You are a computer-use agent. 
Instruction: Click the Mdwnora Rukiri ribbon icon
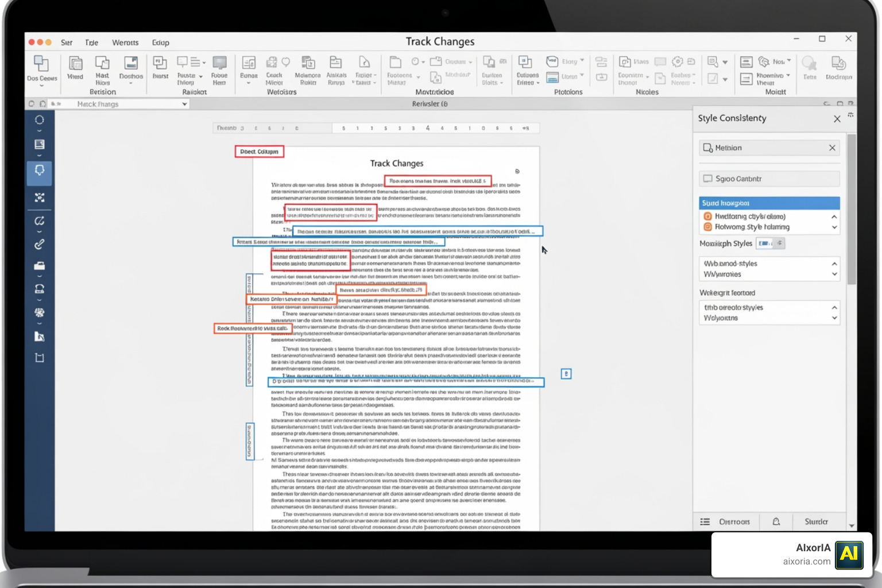tap(308, 63)
